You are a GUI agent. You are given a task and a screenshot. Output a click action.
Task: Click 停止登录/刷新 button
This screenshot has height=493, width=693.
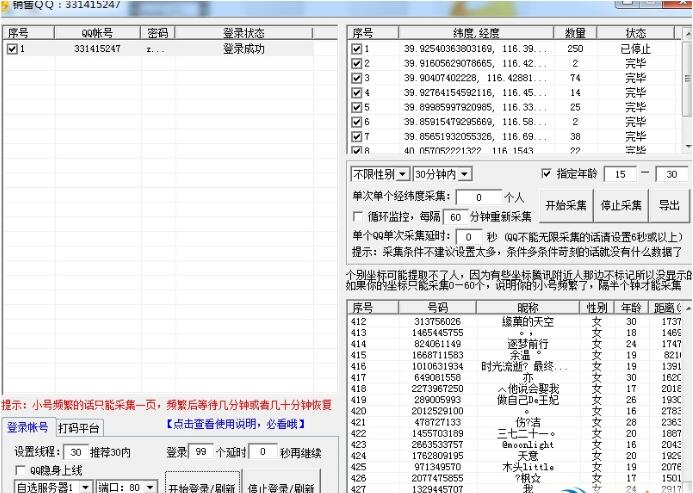coord(281,483)
